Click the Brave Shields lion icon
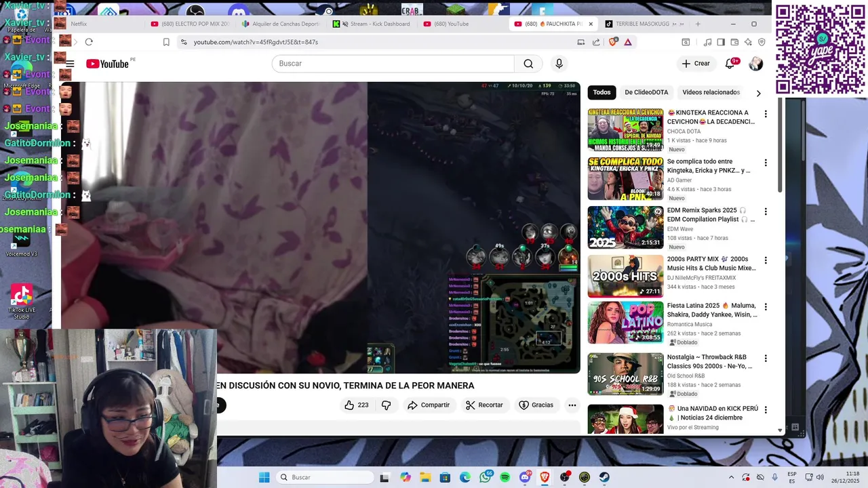 click(x=613, y=42)
